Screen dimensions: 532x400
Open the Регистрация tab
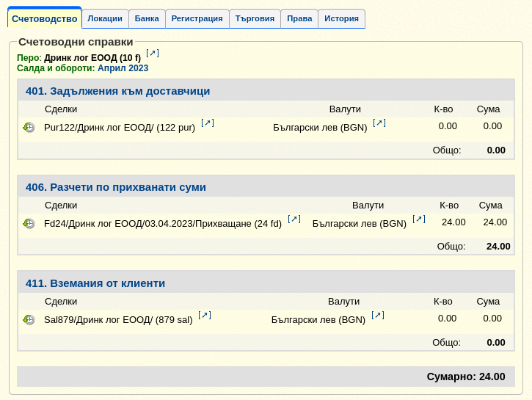(197, 18)
